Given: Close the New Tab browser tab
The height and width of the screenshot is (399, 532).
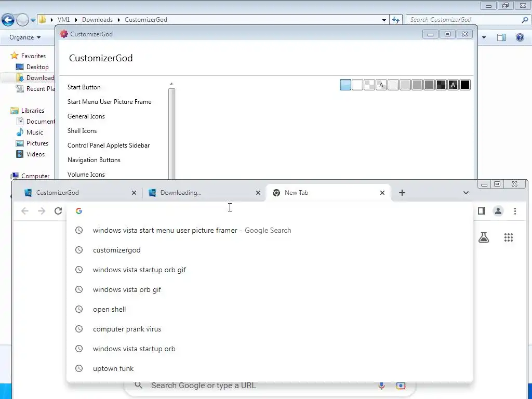Looking at the screenshot, I should (x=382, y=193).
